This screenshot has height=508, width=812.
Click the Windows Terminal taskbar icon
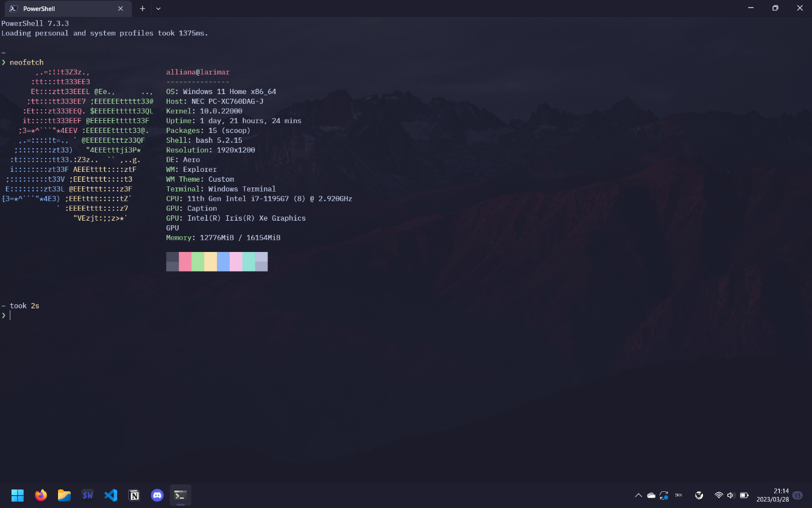pyautogui.click(x=180, y=495)
